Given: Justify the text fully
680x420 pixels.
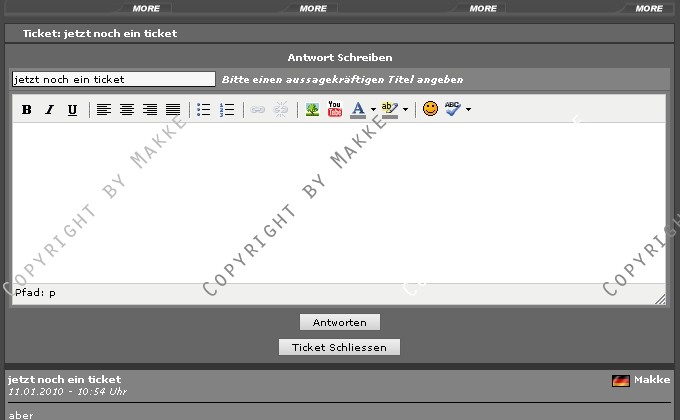Looking at the screenshot, I should 172,110.
